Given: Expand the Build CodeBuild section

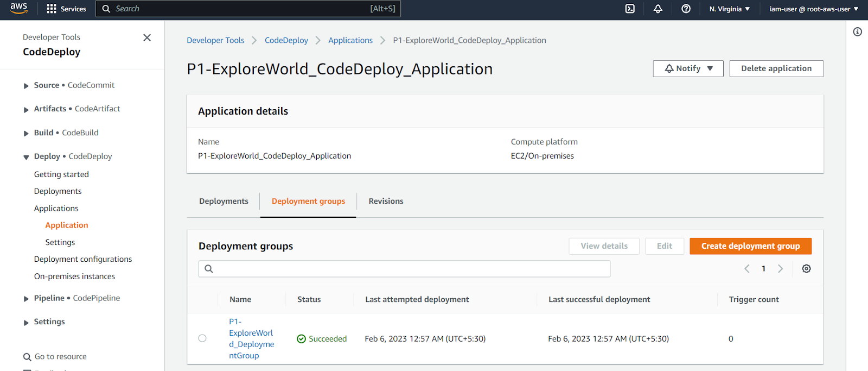Looking at the screenshot, I should coord(26,134).
